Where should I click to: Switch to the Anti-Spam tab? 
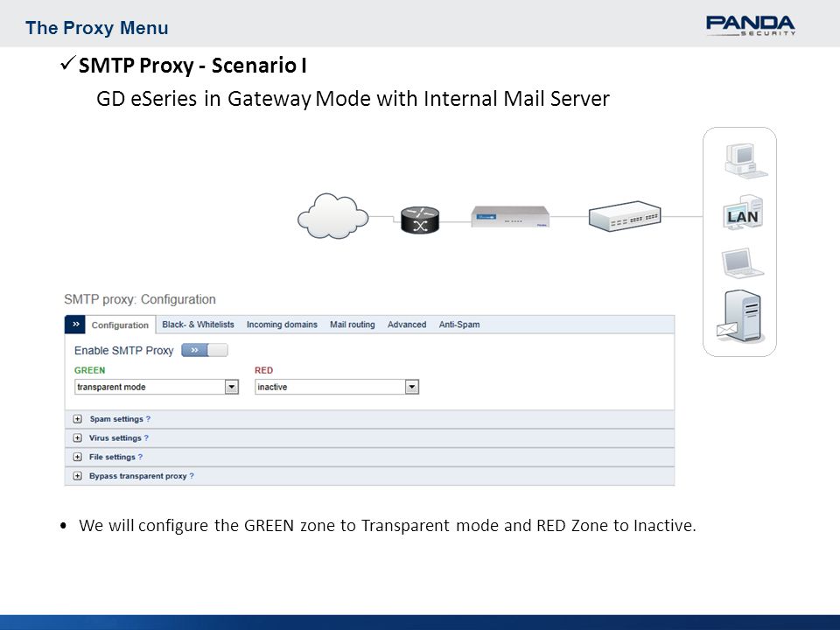[459, 325]
